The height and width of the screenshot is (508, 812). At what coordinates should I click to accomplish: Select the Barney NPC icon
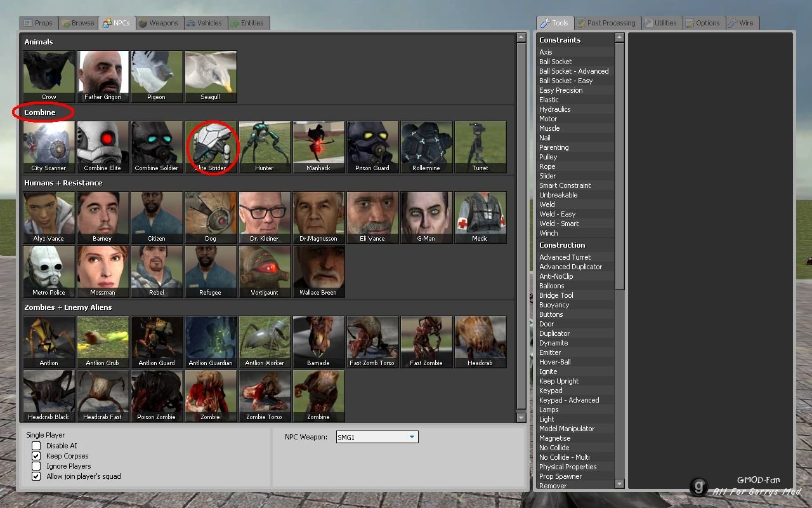coord(103,217)
